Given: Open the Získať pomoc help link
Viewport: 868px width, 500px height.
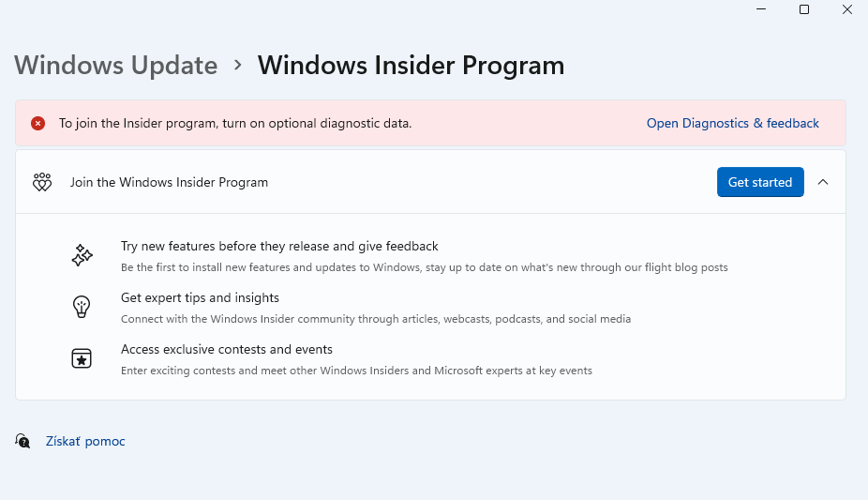Looking at the screenshot, I should click(85, 441).
